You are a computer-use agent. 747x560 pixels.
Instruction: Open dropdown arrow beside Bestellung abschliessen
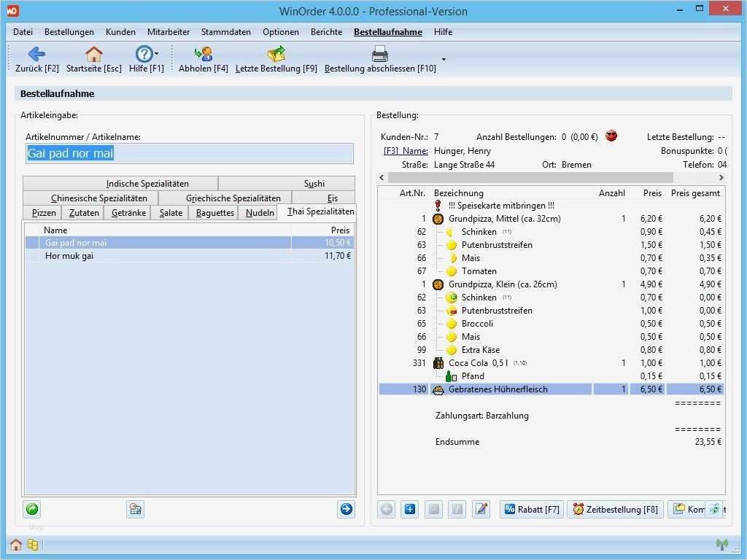pos(444,60)
